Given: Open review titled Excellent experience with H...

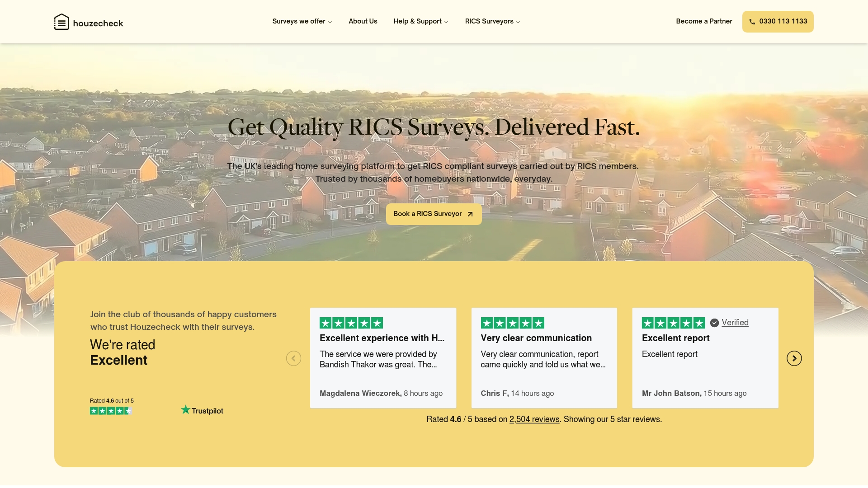Looking at the screenshot, I should pyautogui.click(x=382, y=338).
